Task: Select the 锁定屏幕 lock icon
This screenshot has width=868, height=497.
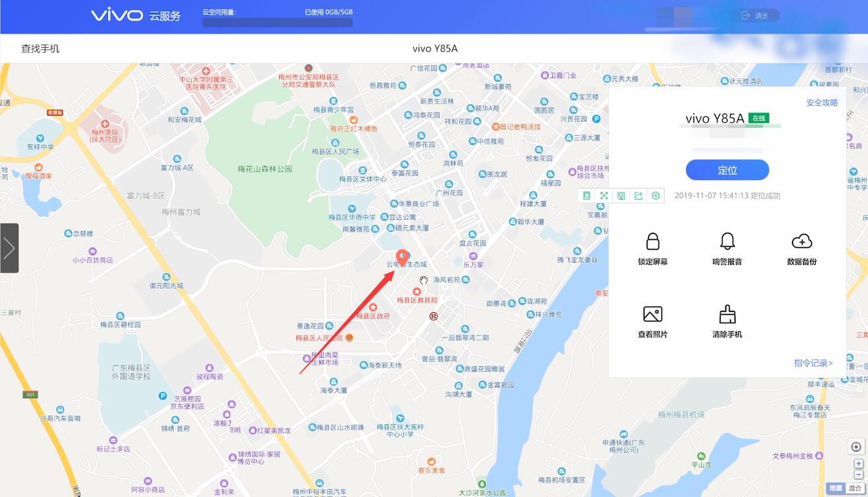Action: pyautogui.click(x=653, y=241)
